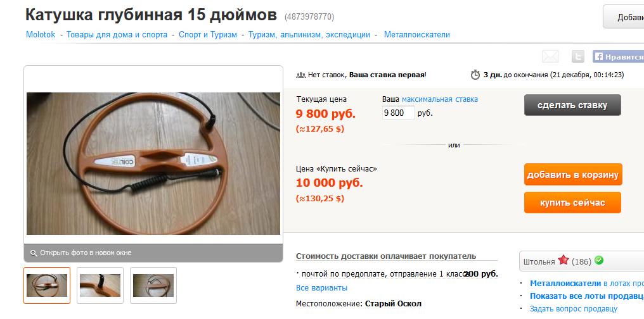Open the Металлоискатели breadcrumb category
644x319 pixels.
(417, 35)
